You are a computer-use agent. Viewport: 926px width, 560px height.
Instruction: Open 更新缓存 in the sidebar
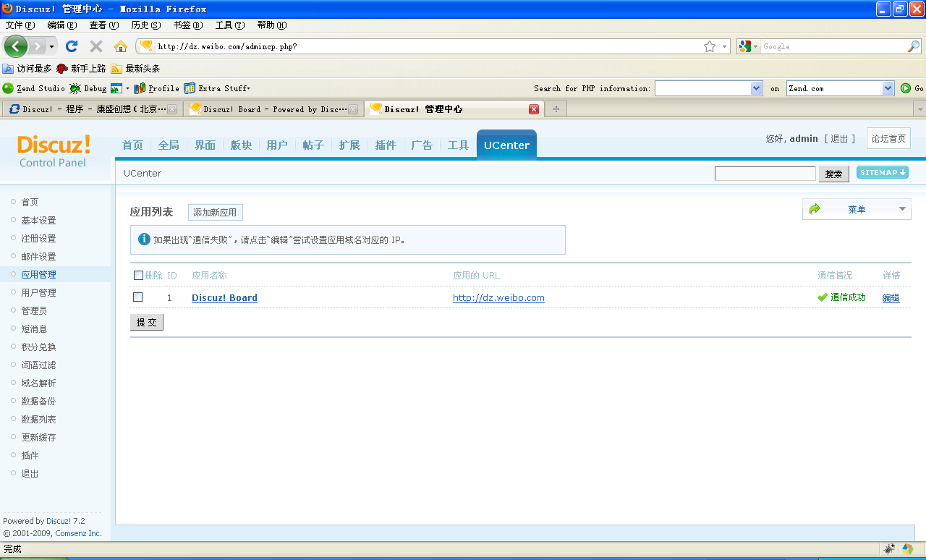[x=38, y=437]
